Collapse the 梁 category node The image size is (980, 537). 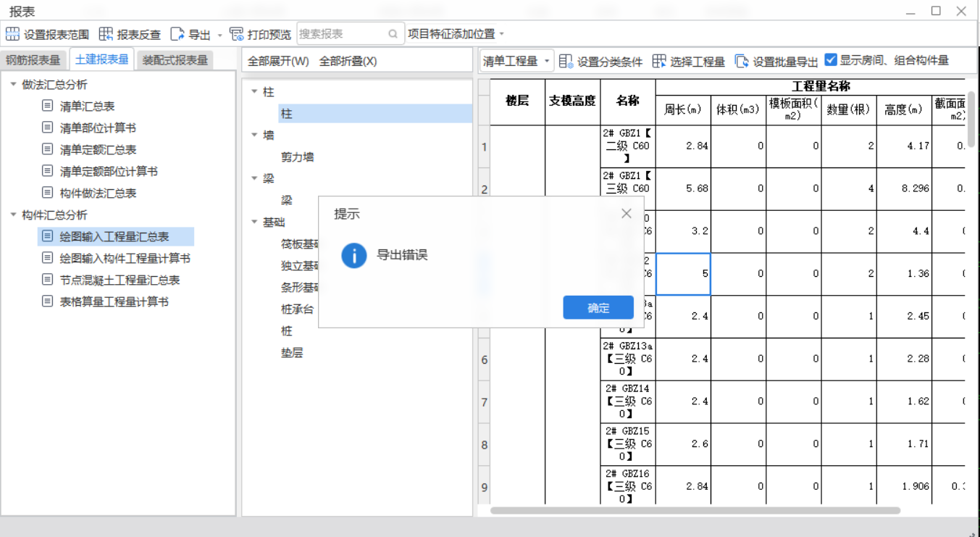pos(254,179)
